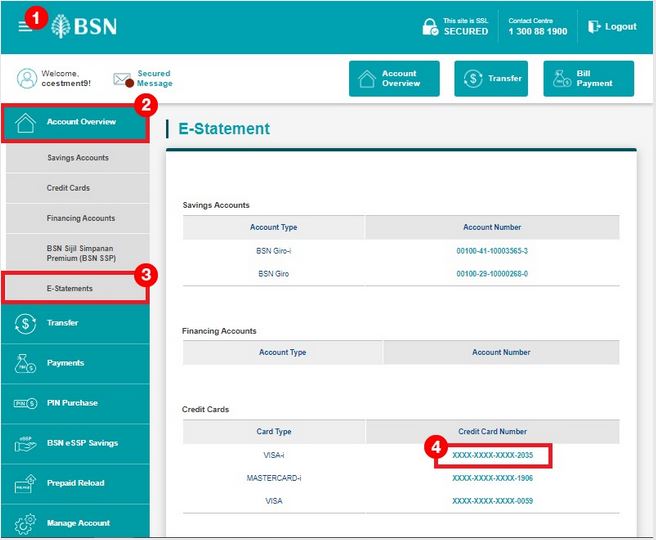Click the Credit Card Number column header

click(x=492, y=431)
